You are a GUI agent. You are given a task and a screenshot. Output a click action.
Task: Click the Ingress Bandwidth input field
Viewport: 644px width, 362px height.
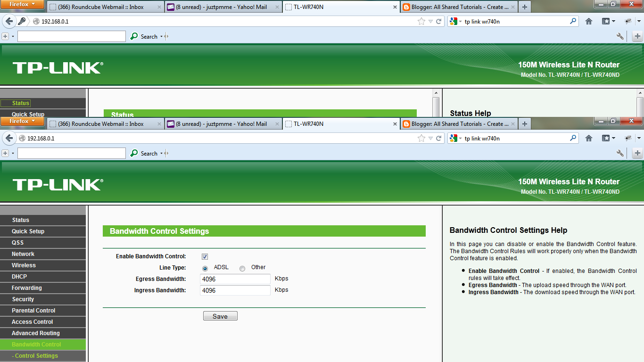click(235, 290)
